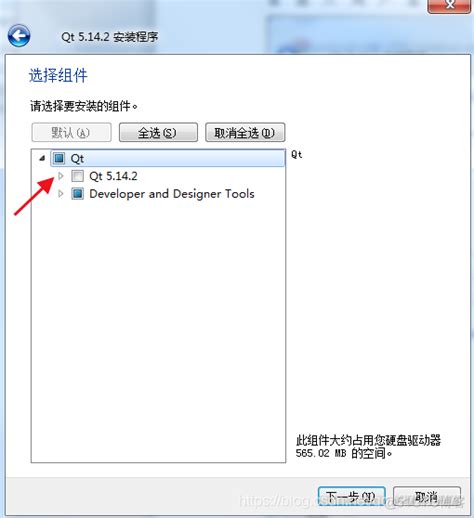474x518 pixels.
Task: Deselect all components with 取消全选(D)
Action: [245, 133]
